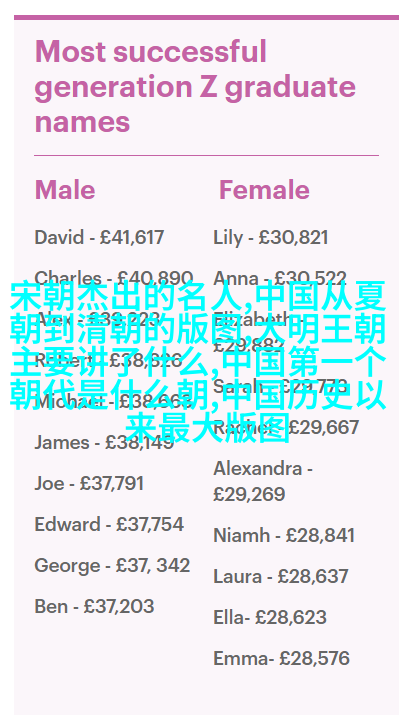Viewport: 414px width, 715px height.
Task: Click the purple divider line under the title
Action: (207, 155)
